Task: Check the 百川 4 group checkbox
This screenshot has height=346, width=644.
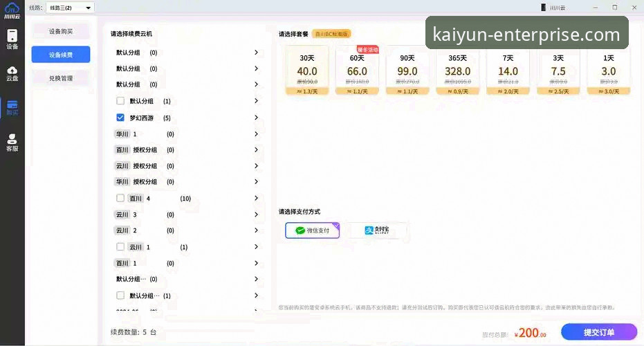Action: [120, 198]
